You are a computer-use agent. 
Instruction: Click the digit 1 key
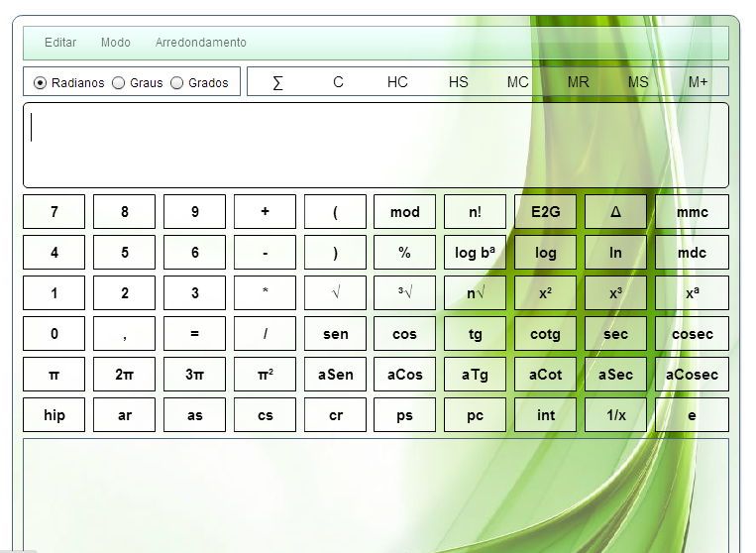click(x=54, y=292)
